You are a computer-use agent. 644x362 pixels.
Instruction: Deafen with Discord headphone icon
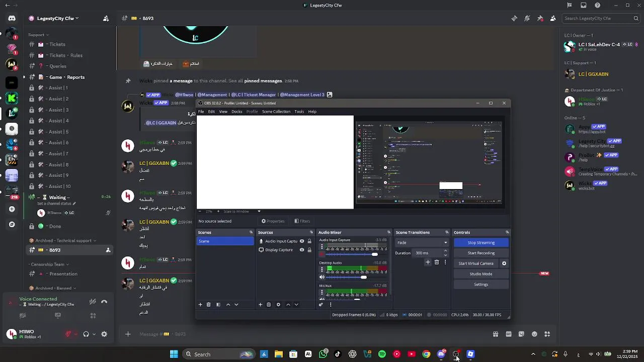(x=86, y=334)
